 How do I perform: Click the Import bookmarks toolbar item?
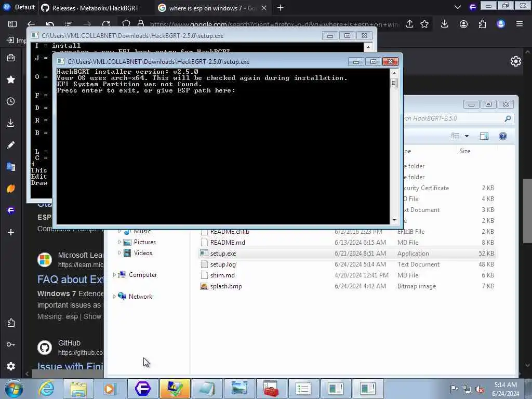click(x=16, y=40)
